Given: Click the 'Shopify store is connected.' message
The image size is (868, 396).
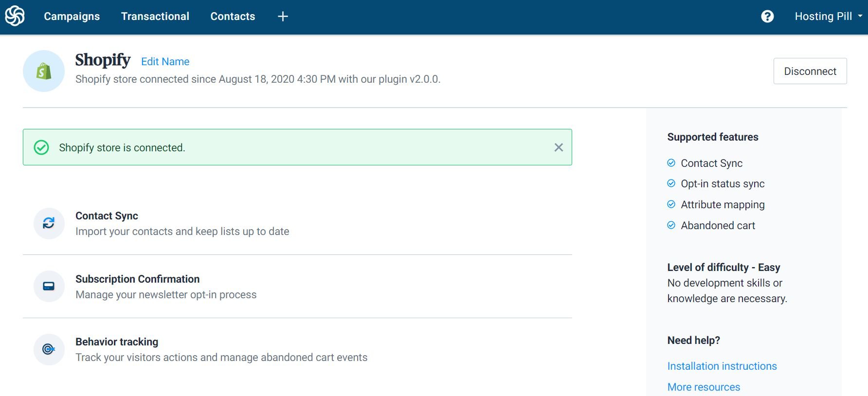Looking at the screenshot, I should coord(122,148).
